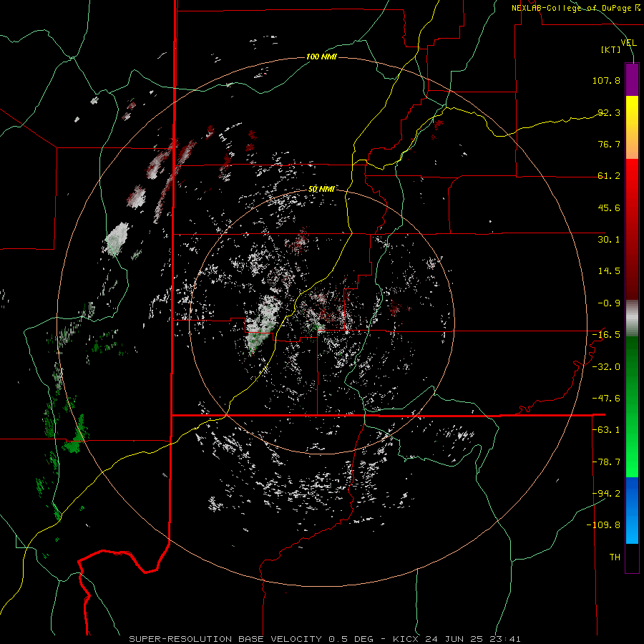Image resolution: width=644 pixels, height=644 pixels.
Task: Select the 76.7 velocity scale value
Action: 609,144
